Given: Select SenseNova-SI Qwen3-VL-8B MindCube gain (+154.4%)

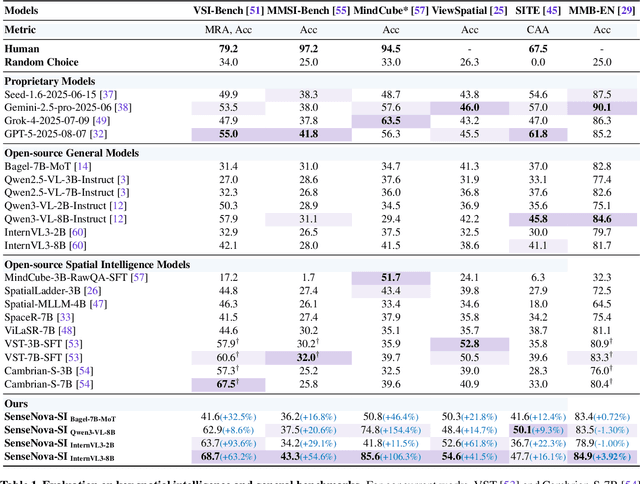Looking at the screenshot, I should tap(400, 430).
